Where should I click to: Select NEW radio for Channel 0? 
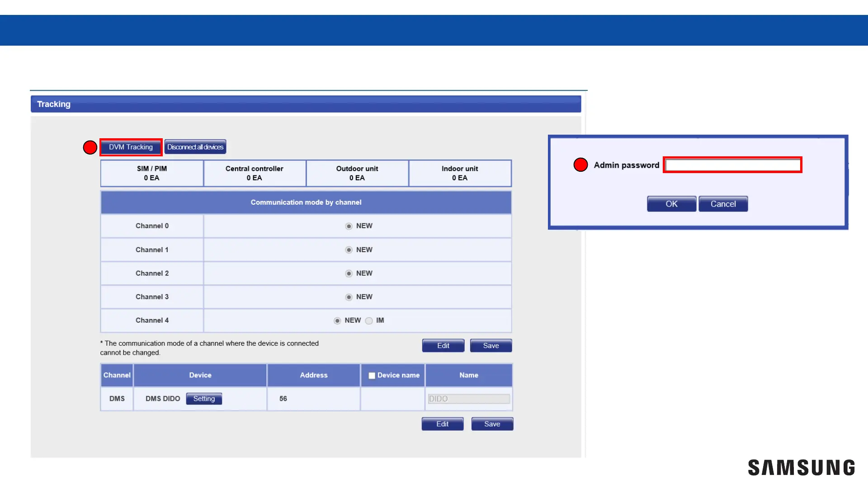click(349, 226)
